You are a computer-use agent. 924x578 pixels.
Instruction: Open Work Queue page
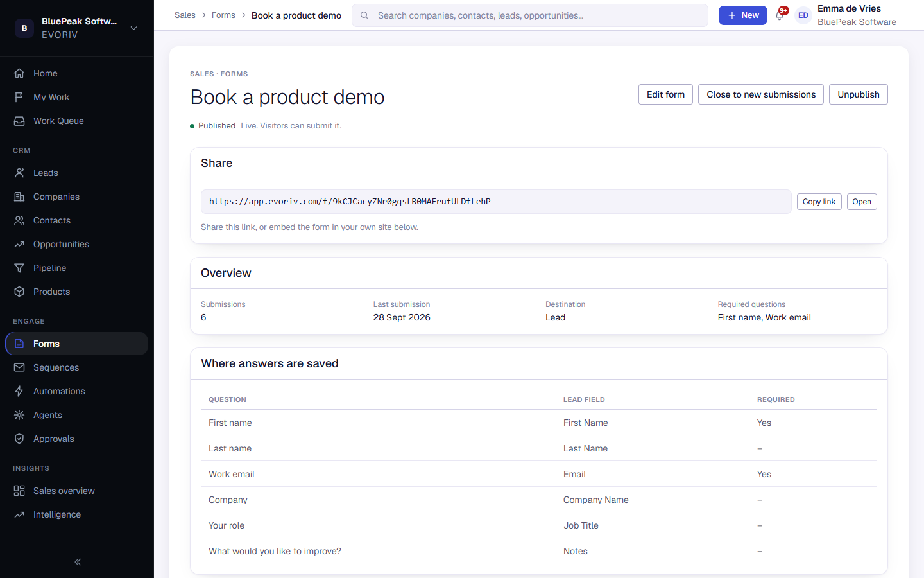pyautogui.click(x=77, y=121)
